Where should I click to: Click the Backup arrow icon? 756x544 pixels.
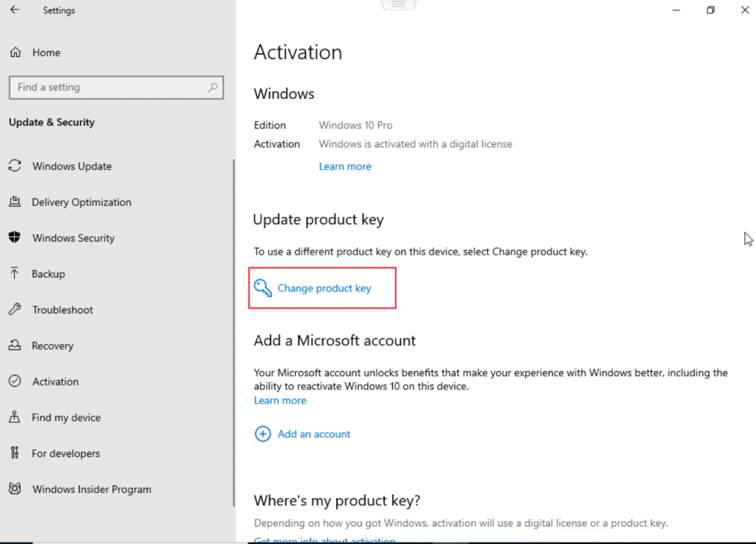(15, 274)
